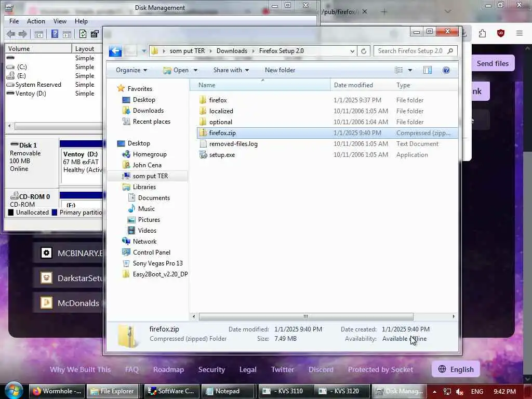Open the Roadmap footer link

(168, 369)
